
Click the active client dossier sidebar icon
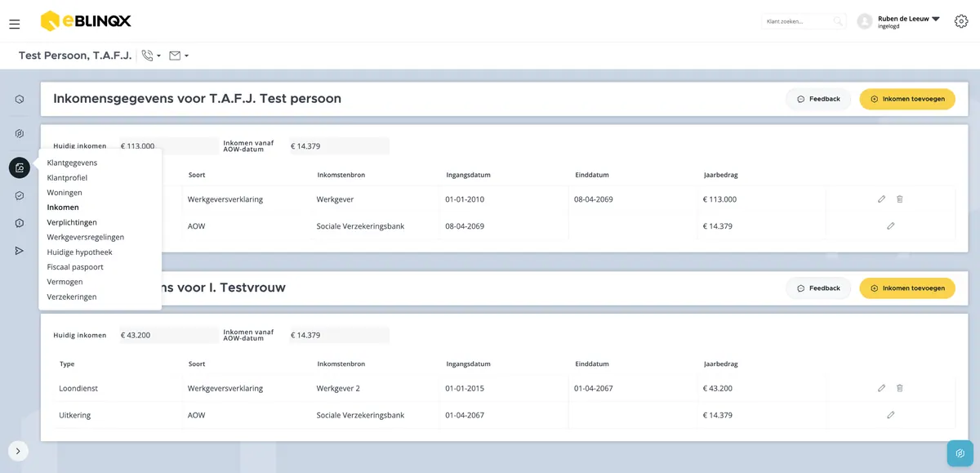click(20, 167)
